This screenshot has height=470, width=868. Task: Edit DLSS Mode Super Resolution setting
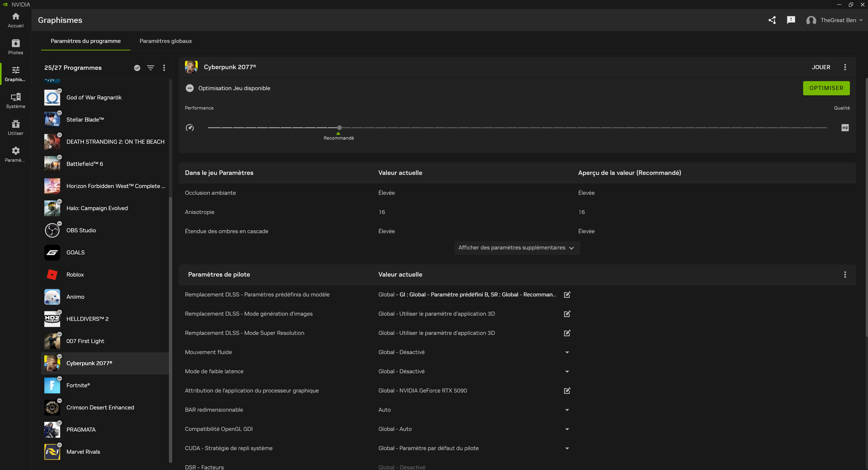click(567, 333)
